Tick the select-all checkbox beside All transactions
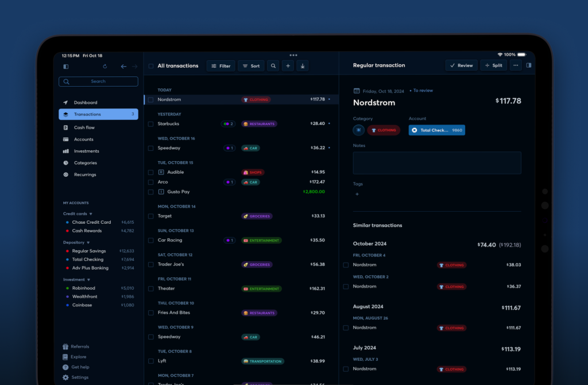Viewport: 588px width, 385px height. pyautogui.click(x=151, y=66)
